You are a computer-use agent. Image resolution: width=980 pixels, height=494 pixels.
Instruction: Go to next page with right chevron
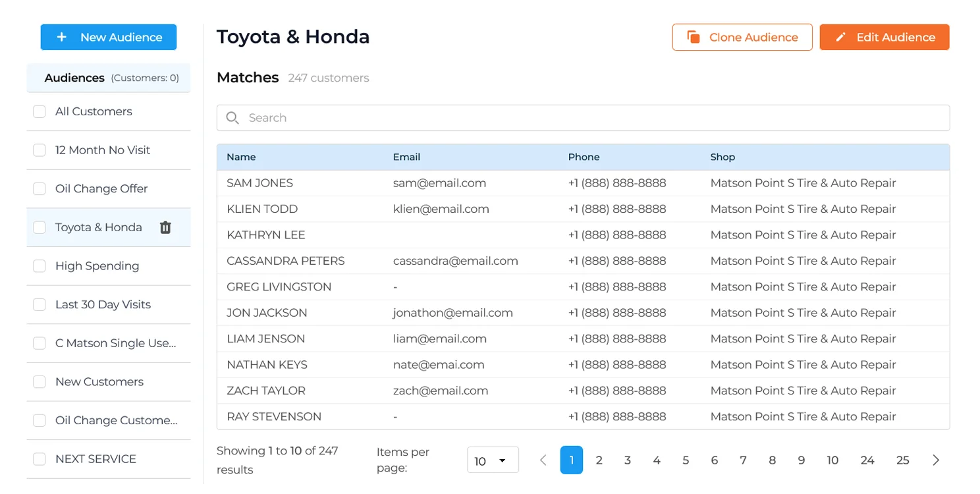point(935,460)
